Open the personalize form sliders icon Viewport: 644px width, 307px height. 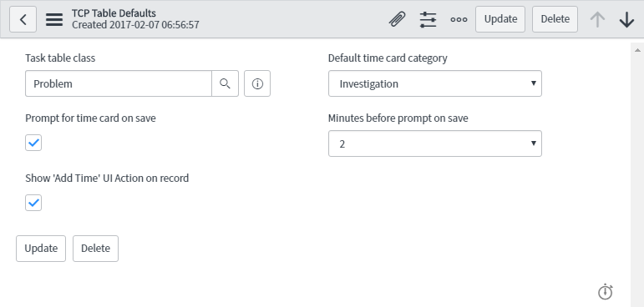coord(428,19)
